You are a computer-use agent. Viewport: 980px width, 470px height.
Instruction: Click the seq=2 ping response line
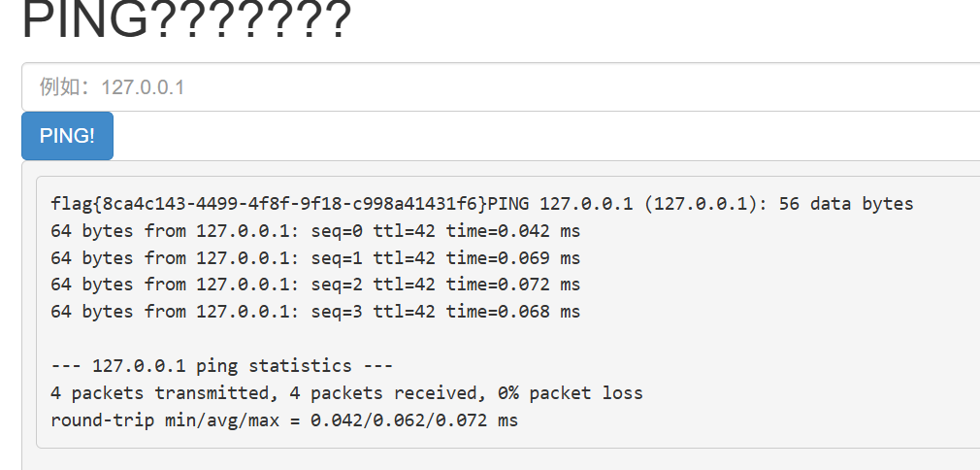[315, 285]
